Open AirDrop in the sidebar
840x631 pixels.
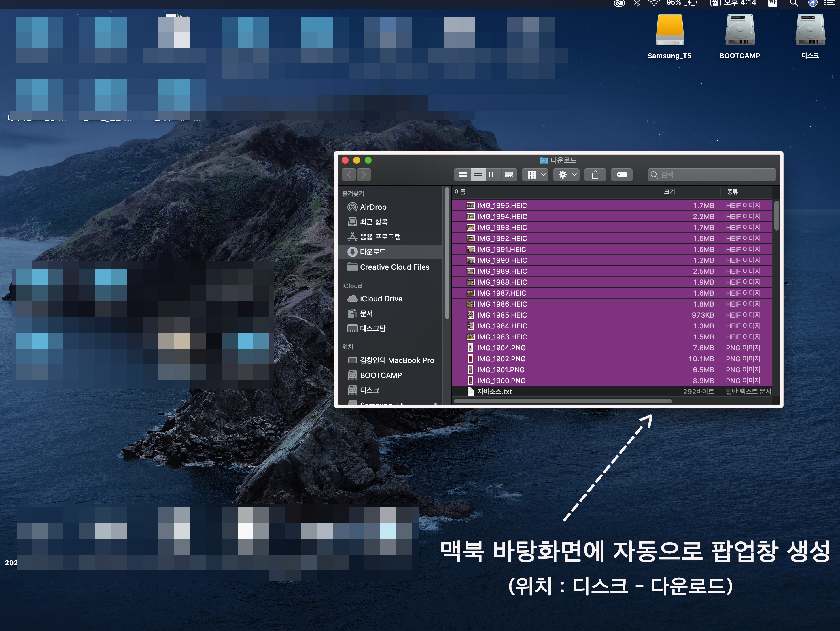point(373,207)
